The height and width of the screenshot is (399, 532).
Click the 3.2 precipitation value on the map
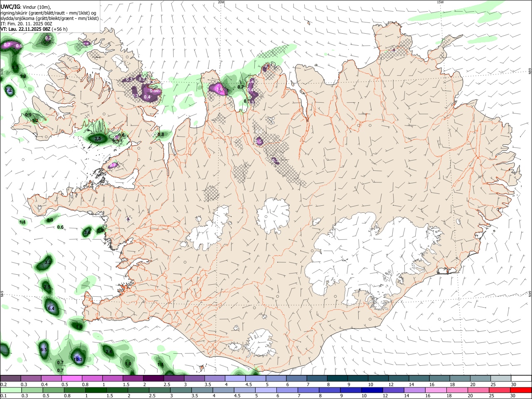[48, 262]
